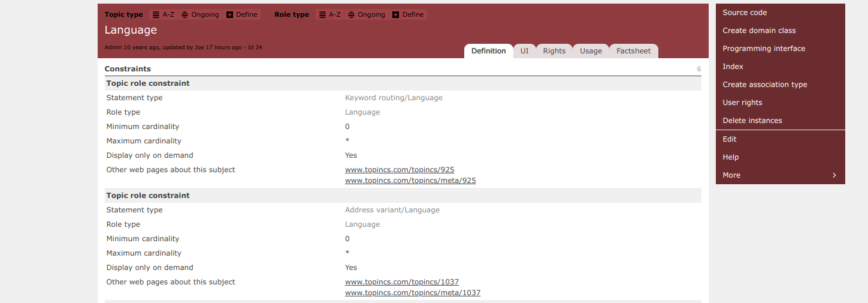
Task: Click Topic type Define plus icon
Action: click(x=230, y=14)
